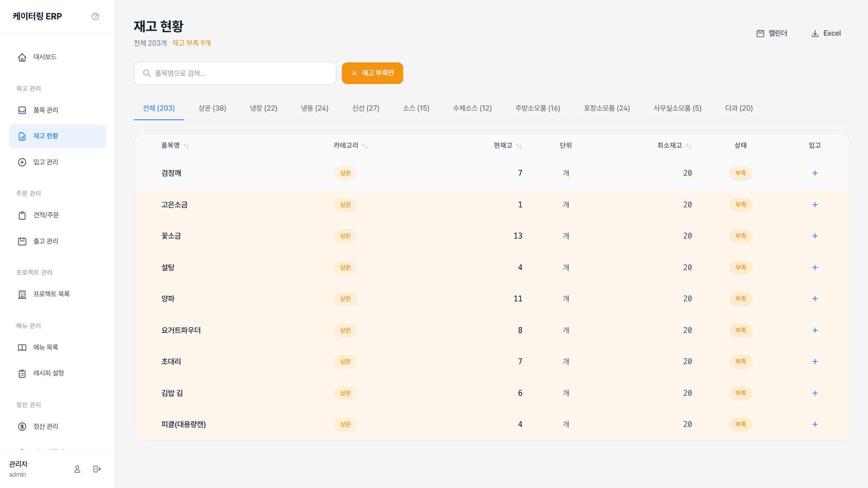Sort table by 품목명 column
This screenshot has width=868, height=488.
[175, 145]
